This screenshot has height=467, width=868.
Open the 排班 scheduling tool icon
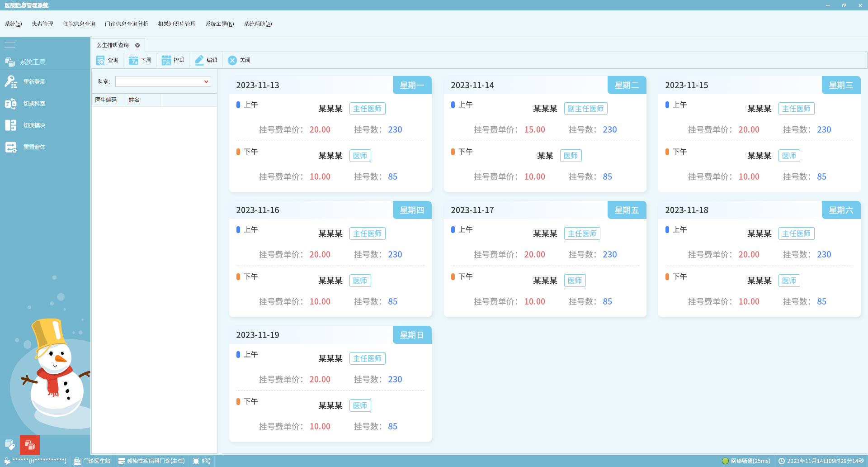[x=166, y=60]
